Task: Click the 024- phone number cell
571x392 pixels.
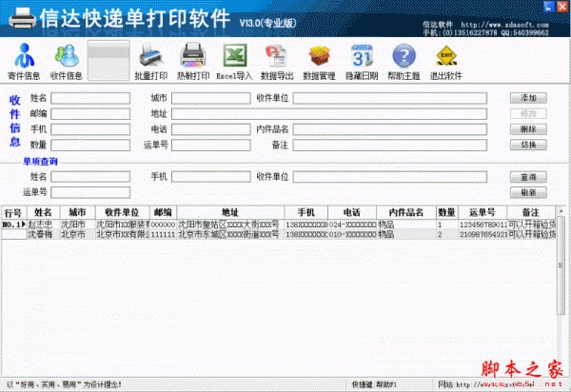Action: click(352, 225)
